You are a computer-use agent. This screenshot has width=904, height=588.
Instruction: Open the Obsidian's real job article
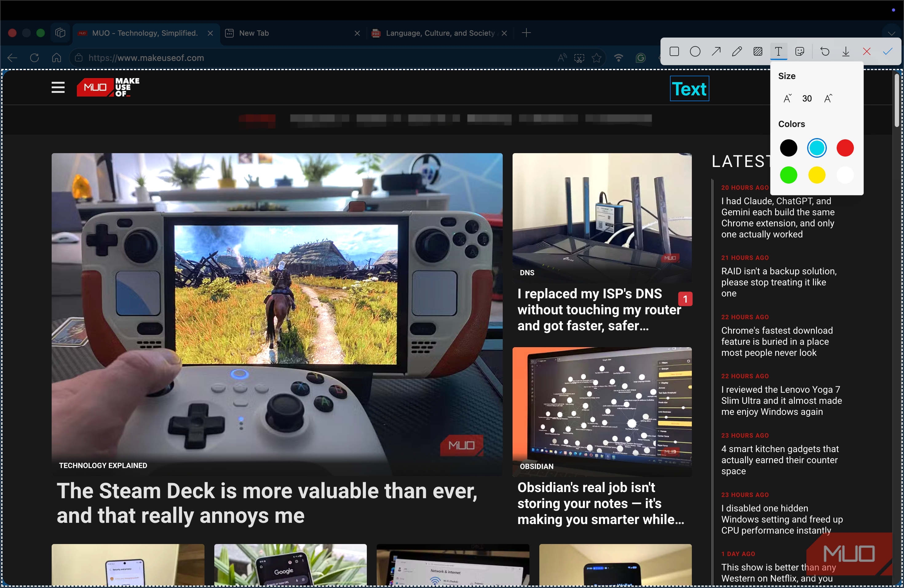click(601, 503)
